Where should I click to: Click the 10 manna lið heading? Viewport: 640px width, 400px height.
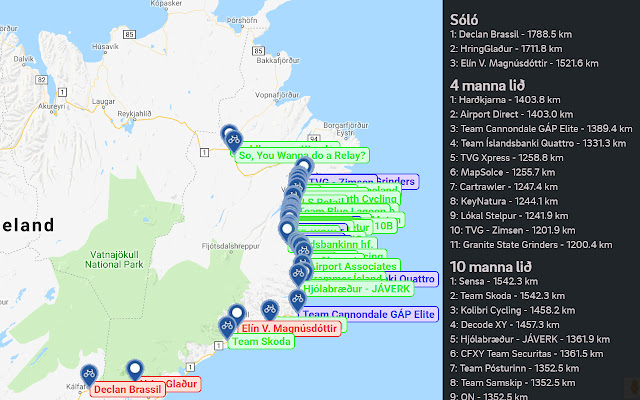pos(491,267)
